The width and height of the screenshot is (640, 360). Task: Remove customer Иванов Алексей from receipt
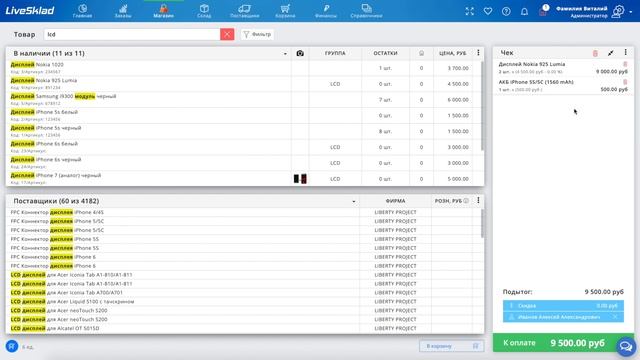[x=615, y=317]
